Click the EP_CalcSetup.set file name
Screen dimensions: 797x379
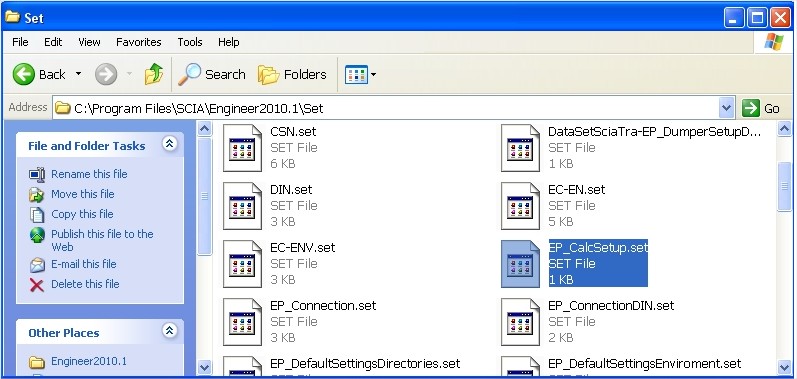pos(598,247)
